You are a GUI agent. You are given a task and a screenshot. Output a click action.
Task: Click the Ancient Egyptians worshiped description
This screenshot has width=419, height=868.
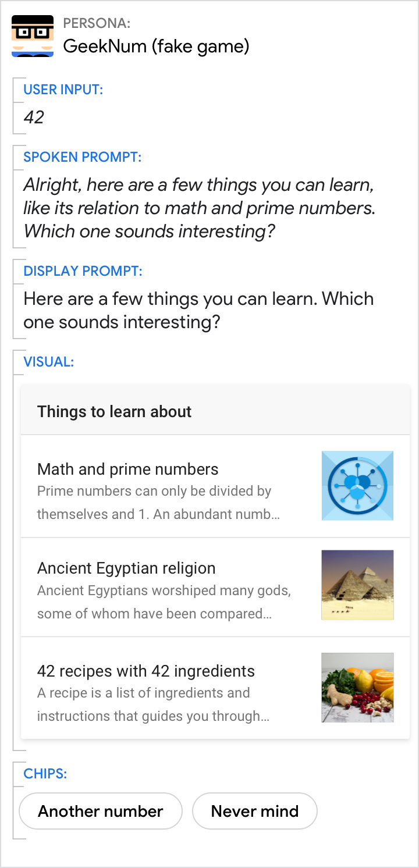(163, 602)
